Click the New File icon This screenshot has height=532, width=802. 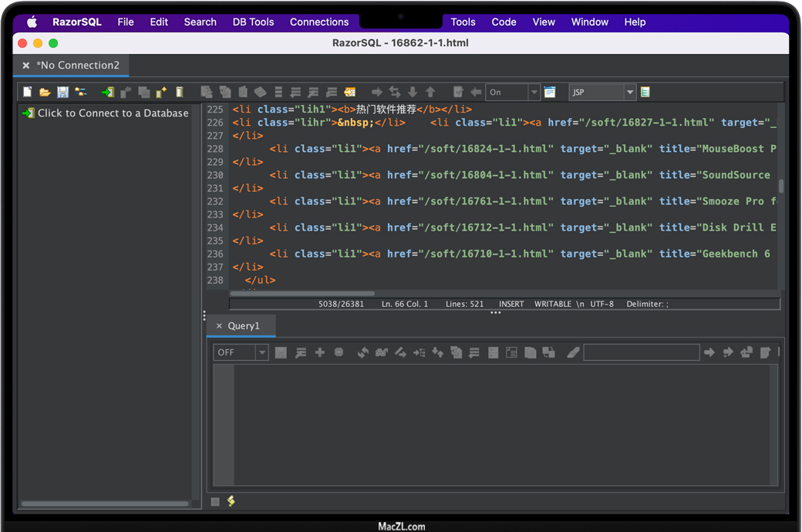point(28,93)
